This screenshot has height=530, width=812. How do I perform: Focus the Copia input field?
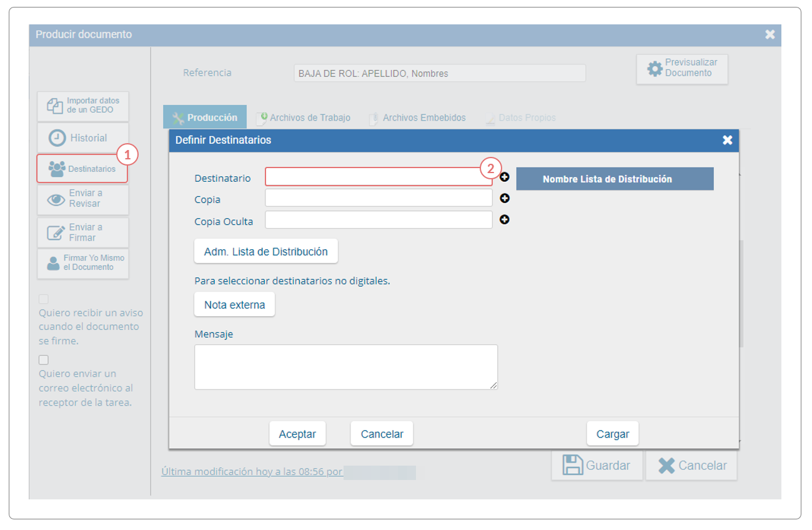[x=379, y=198]
